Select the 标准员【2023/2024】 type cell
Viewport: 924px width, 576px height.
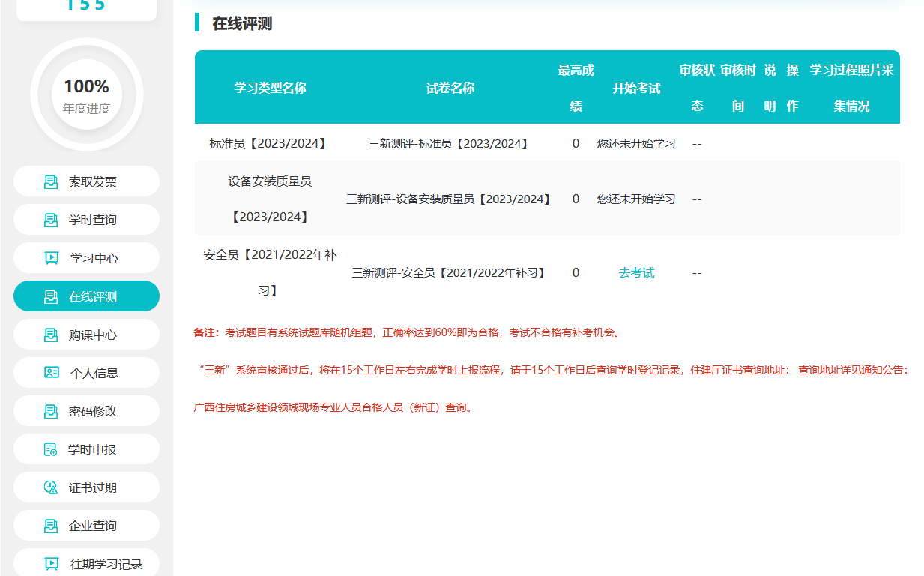[270, 143]
